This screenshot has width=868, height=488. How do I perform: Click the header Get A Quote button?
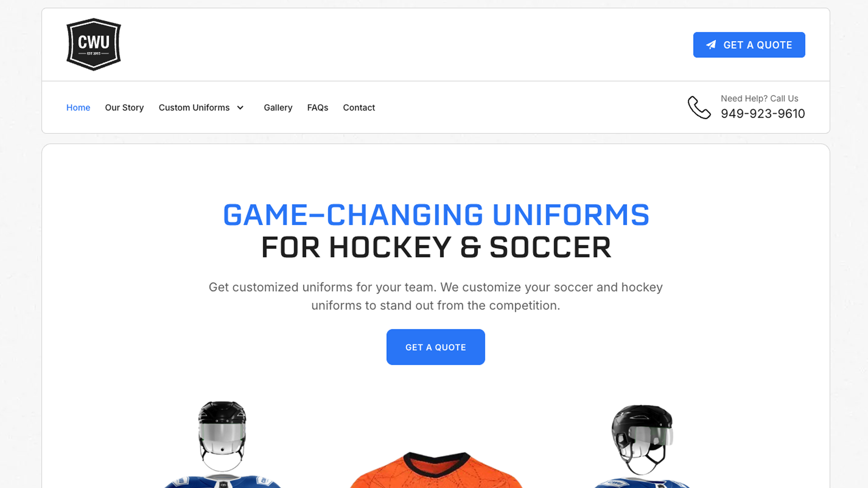coord(749,45)
